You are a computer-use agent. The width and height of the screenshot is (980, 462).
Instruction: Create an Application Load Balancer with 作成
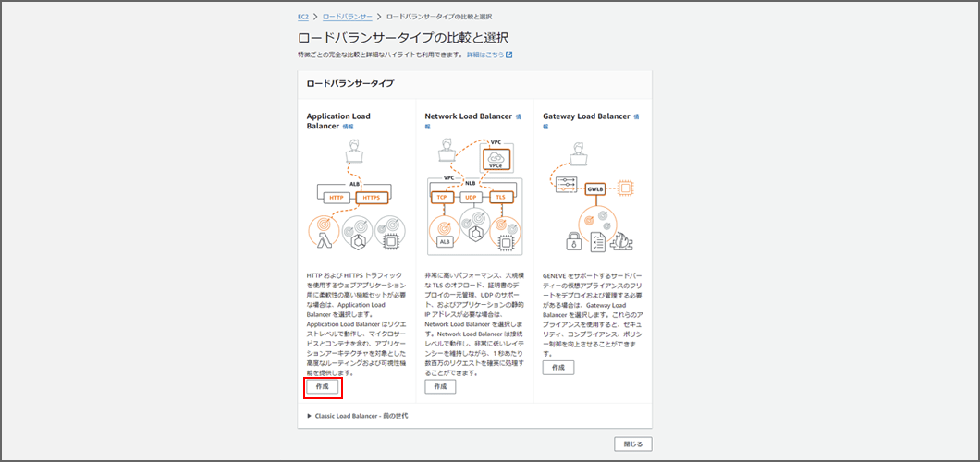(323, 387)
